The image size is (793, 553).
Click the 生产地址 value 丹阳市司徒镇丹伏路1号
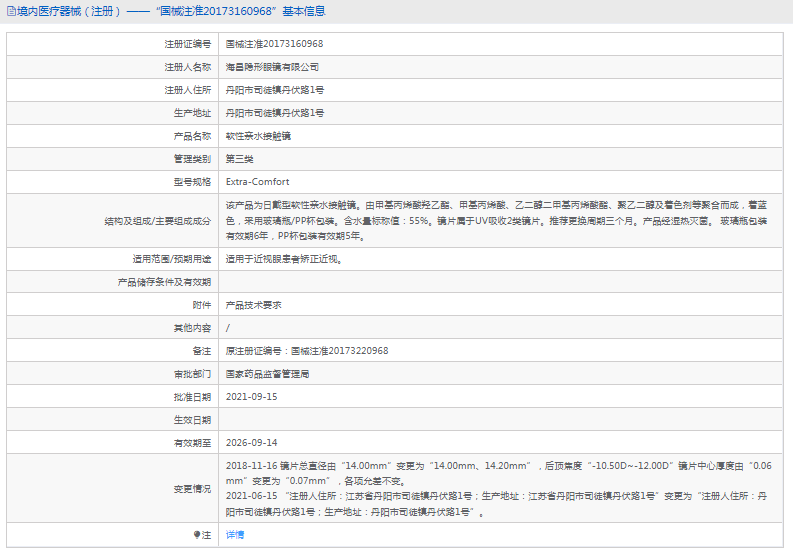[275, 113]
